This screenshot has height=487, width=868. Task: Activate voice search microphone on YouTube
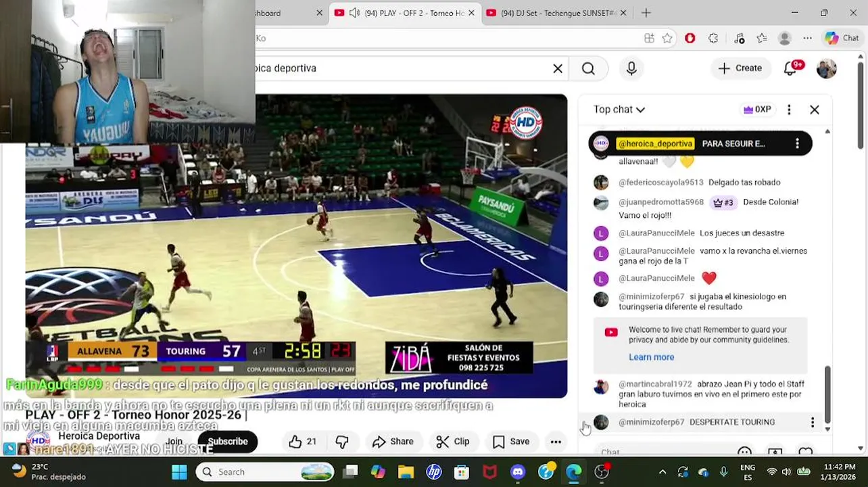(631, 68)
